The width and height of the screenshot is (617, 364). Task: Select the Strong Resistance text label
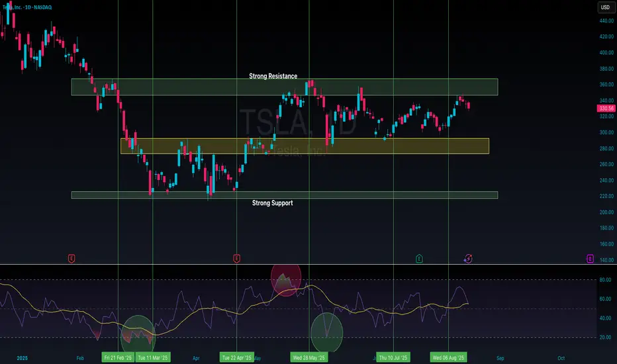273,76
